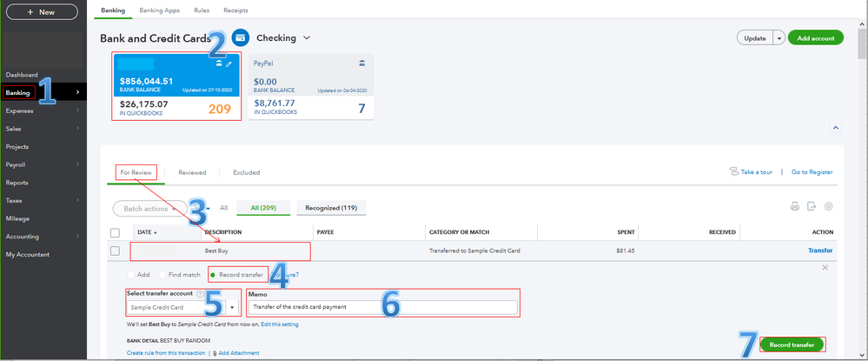Select the PayPal account card
The image size is (868, 361).
(311, 86)
